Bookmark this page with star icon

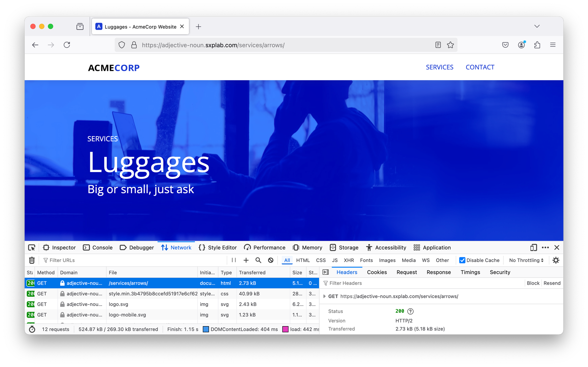(450, 45)
